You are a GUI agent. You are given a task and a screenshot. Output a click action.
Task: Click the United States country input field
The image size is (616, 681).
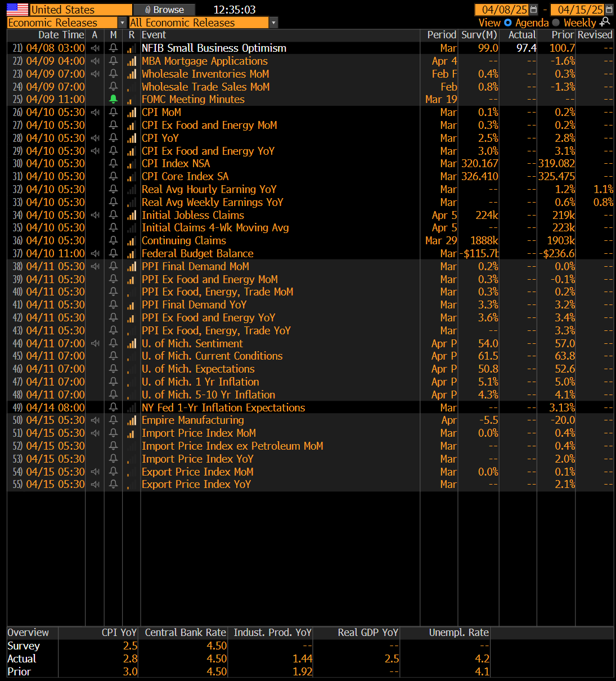(x=81, y=10)
